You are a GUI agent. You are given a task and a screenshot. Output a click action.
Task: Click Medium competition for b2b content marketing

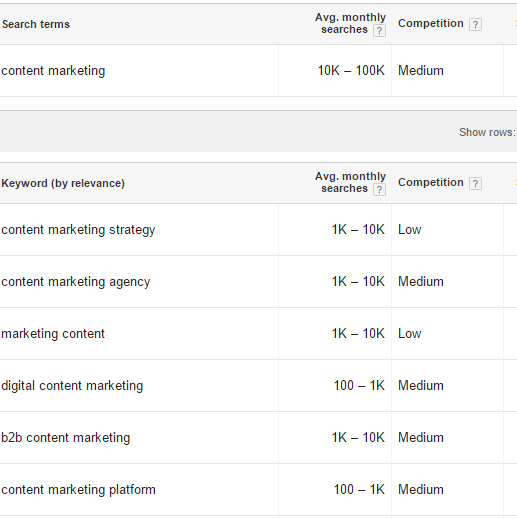[421, 438]
